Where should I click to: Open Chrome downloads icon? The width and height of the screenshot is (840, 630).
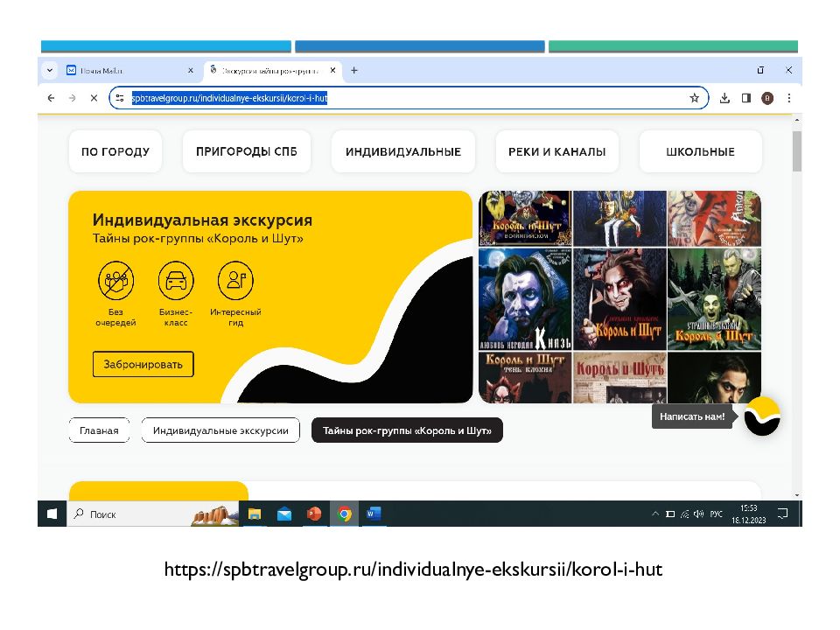click(x=724, y=98)
